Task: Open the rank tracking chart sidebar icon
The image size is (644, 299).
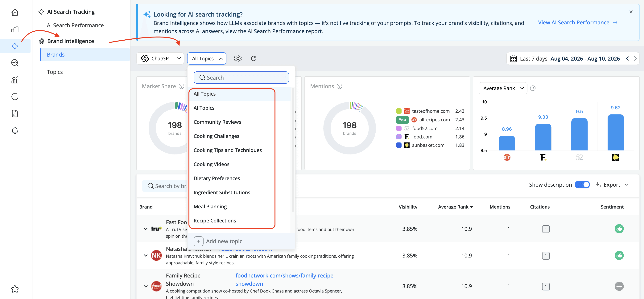Action: click(15, 80)
